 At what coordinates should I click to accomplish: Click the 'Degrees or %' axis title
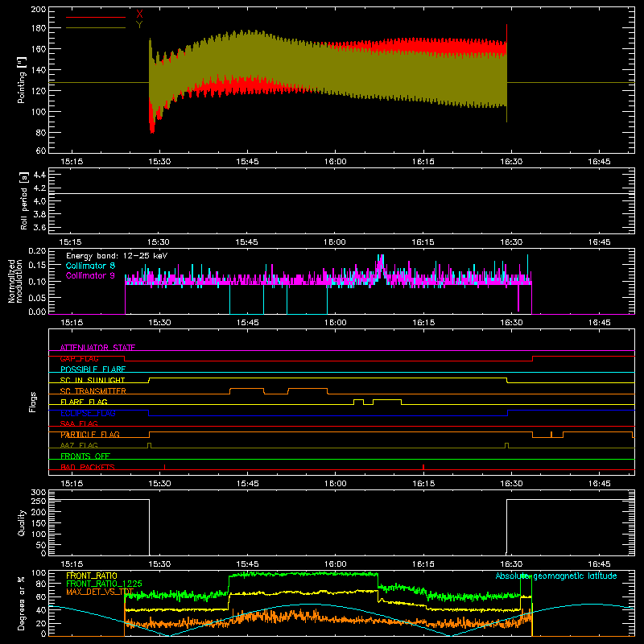tap(22, 603)
